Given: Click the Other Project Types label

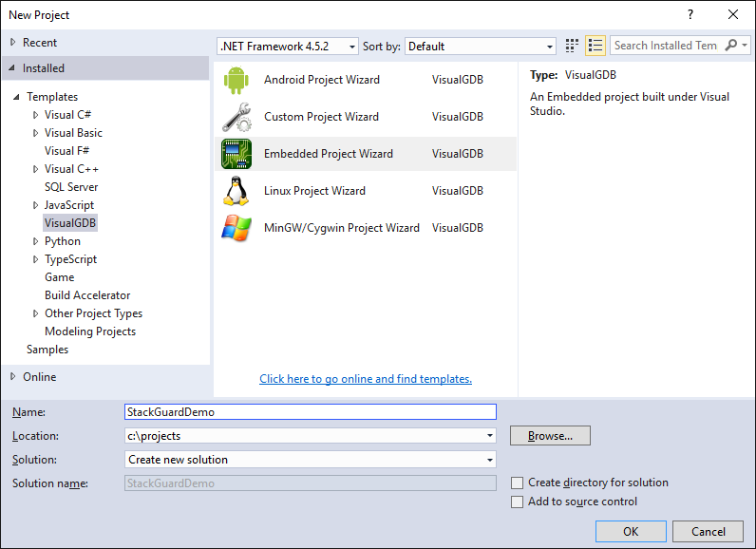Looking at the screenshot, I should click(93, 313).
